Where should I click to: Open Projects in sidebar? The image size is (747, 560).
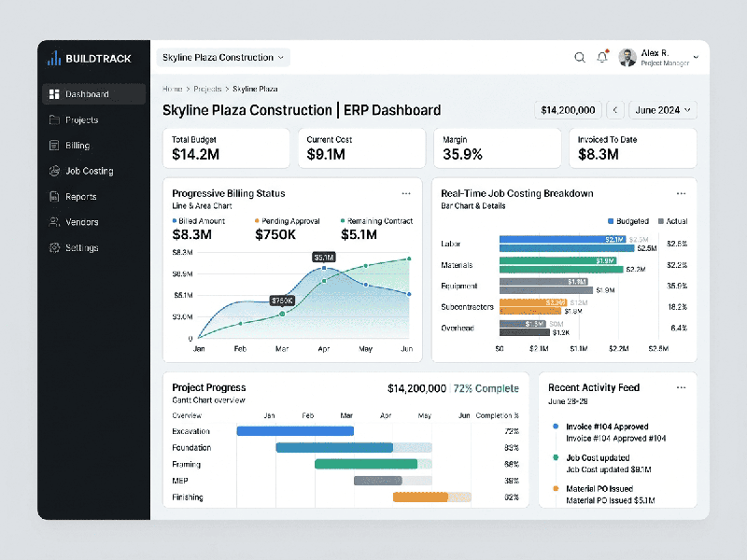click(x=94, y=119)
